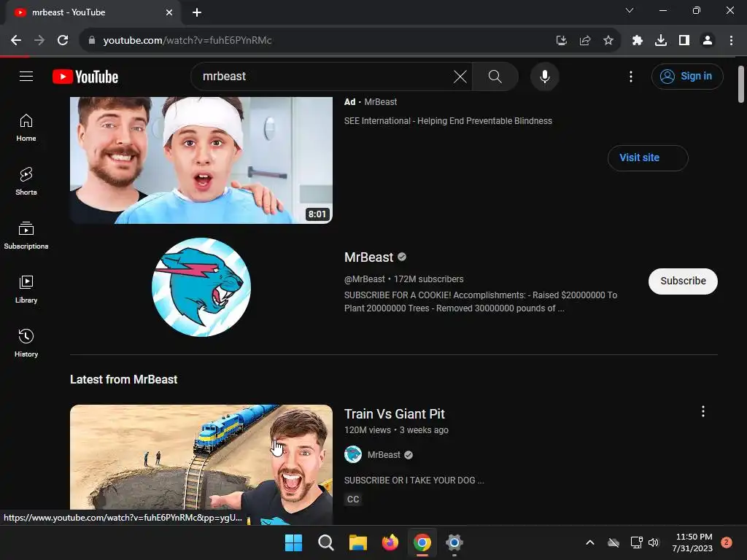Open History in the sidebar
The image size is (747, 560).
click(x=26, y=343)
